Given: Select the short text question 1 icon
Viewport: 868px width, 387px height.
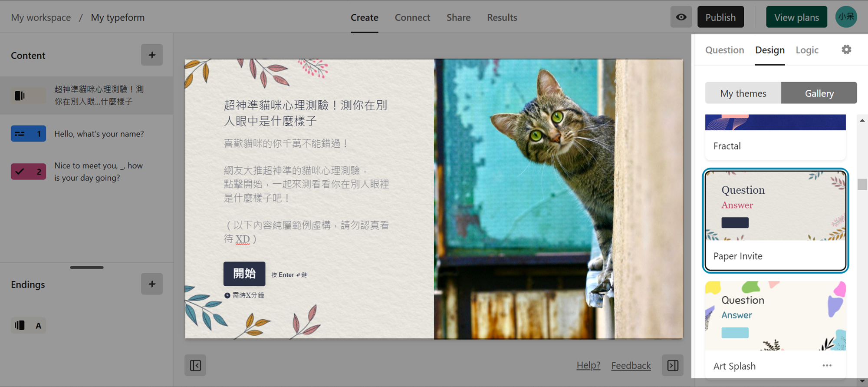Looking at the screenshot, I should 28,134.
